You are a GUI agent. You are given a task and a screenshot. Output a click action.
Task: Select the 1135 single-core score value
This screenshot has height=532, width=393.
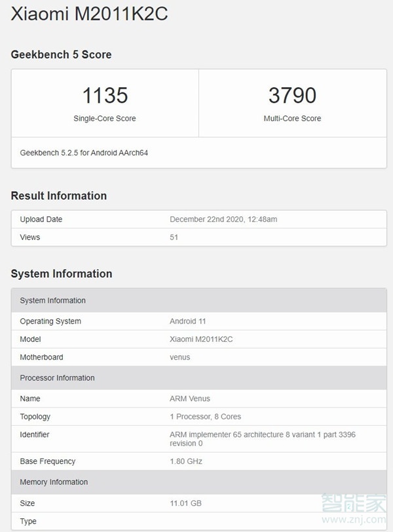coord(105,95)
